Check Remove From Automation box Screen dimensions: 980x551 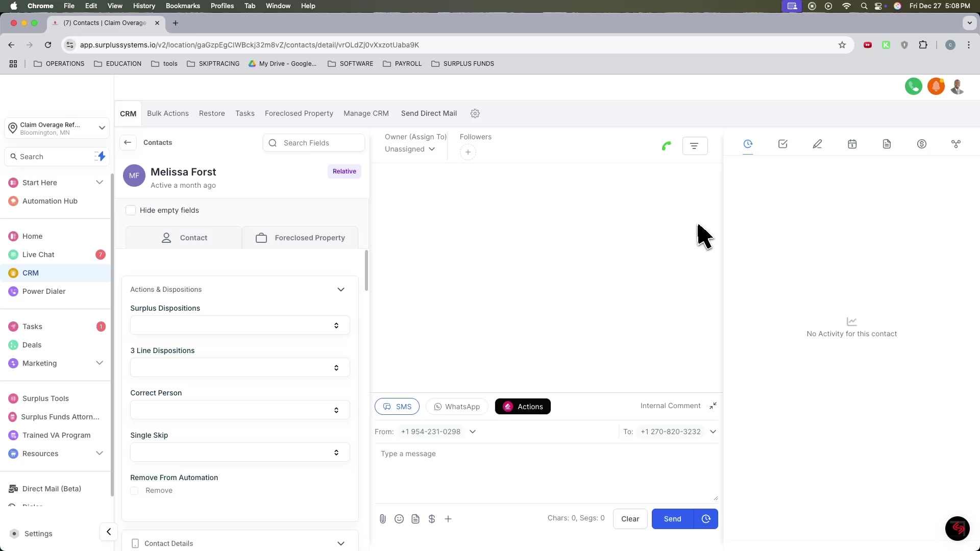click(134, 490)
